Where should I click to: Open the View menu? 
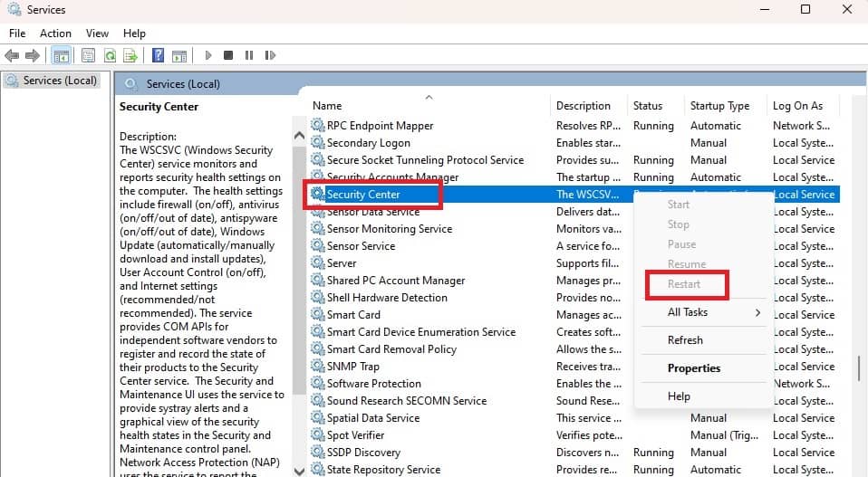(x=97, y=33)
